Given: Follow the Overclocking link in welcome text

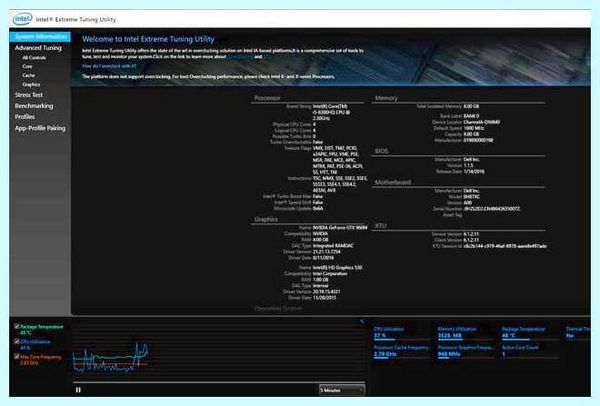Looking at the screenshot, I should click(240, 57).
